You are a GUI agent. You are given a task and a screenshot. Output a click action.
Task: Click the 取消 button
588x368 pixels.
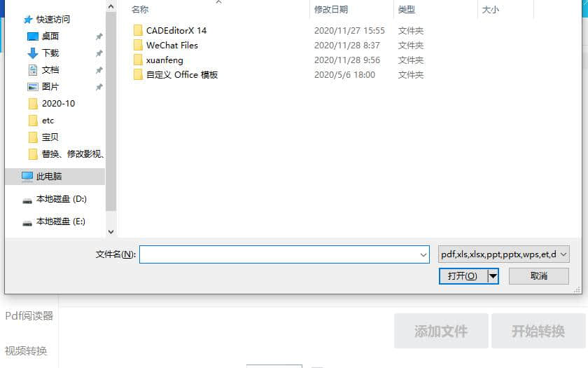coord(539,276)
